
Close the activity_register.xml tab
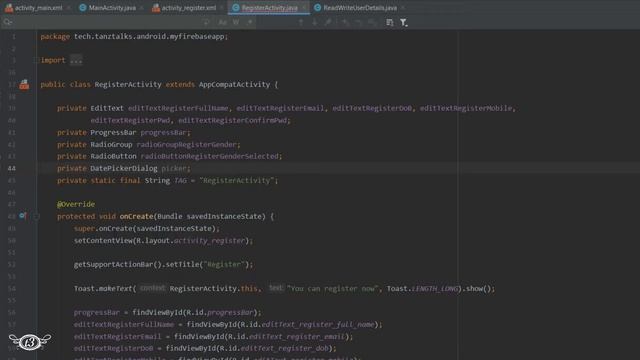(x=222, y=8)
